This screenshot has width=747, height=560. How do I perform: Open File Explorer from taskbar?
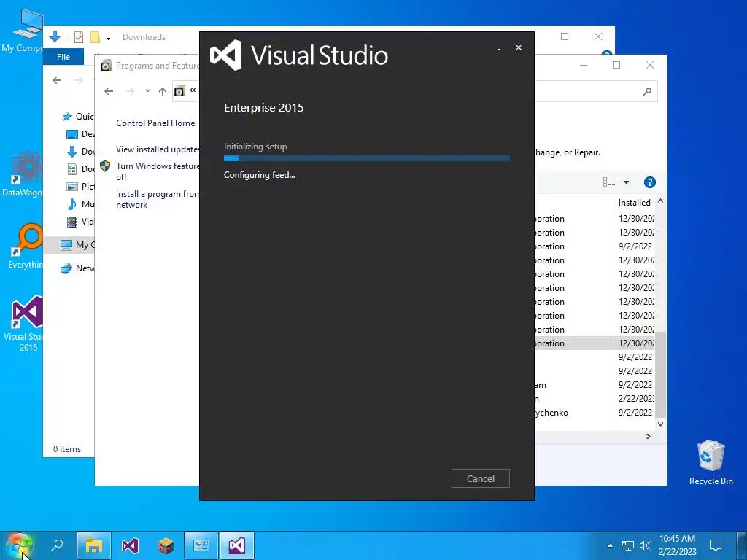(x=94, y=545)
